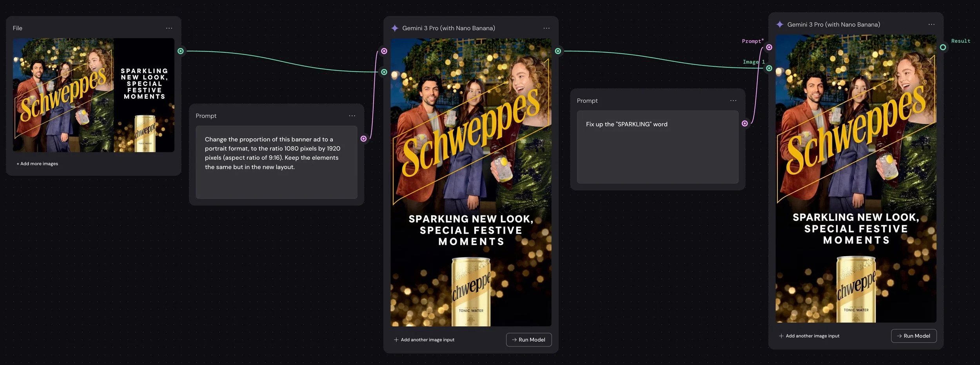Click the Gemini 3 Pro title on the Result node

[833, 24]
